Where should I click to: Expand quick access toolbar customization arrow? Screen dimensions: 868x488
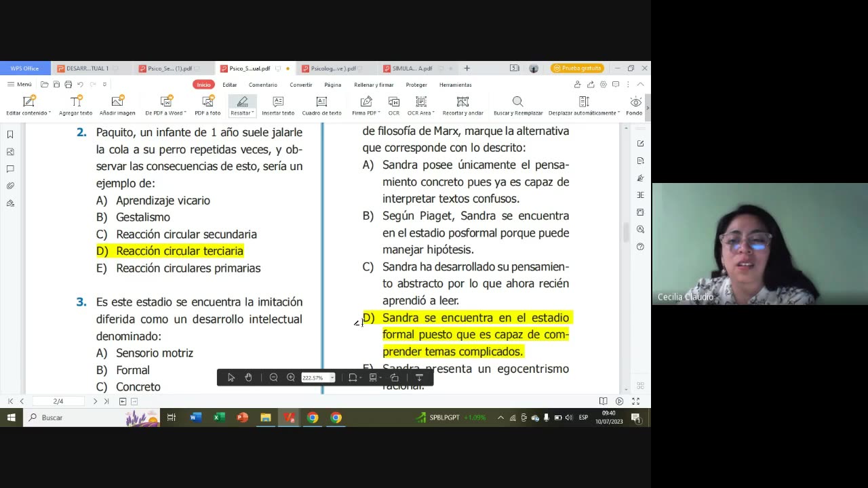point(104,85)
